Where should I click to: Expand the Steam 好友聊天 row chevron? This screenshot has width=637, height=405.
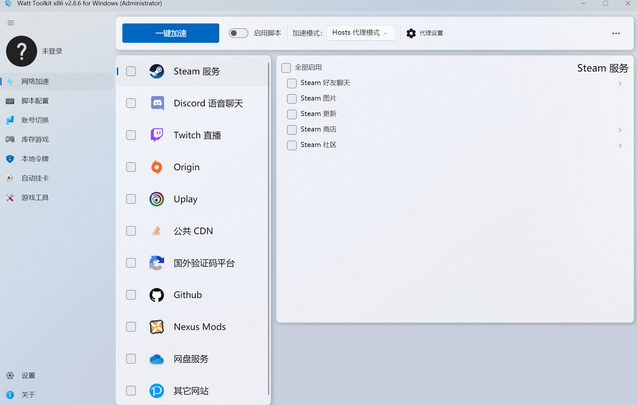[x=620, y=83]
